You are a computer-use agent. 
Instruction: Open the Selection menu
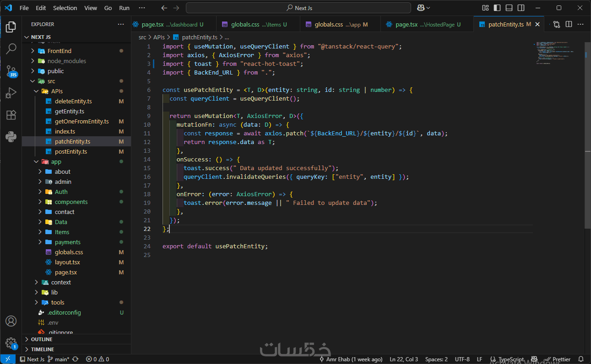(x=65, y=8)
